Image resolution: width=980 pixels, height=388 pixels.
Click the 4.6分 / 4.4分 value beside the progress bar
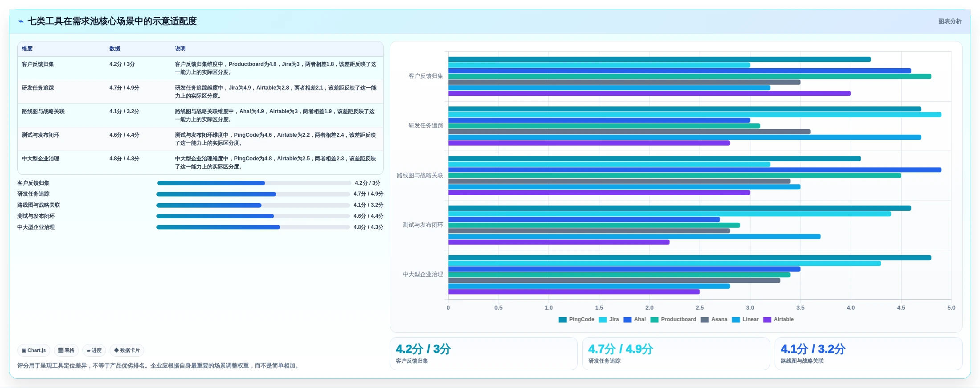click(x=368, y=216)
